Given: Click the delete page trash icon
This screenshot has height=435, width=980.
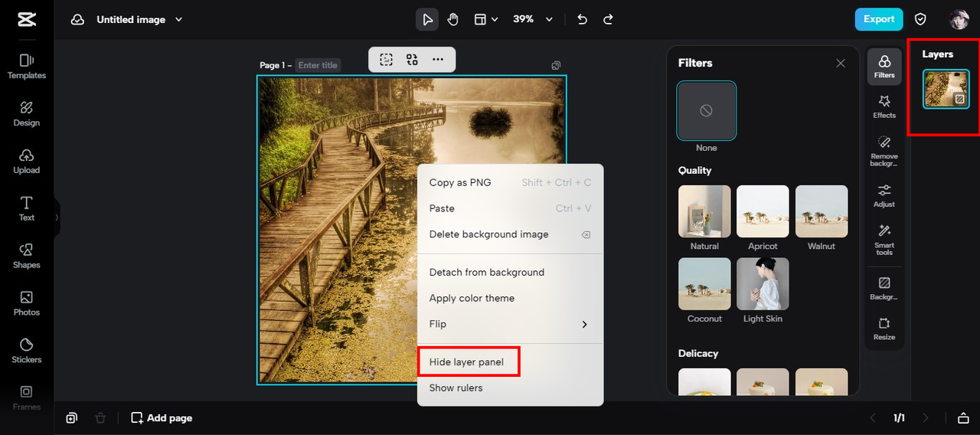Looking at the screenshot, I should (100, 418).
